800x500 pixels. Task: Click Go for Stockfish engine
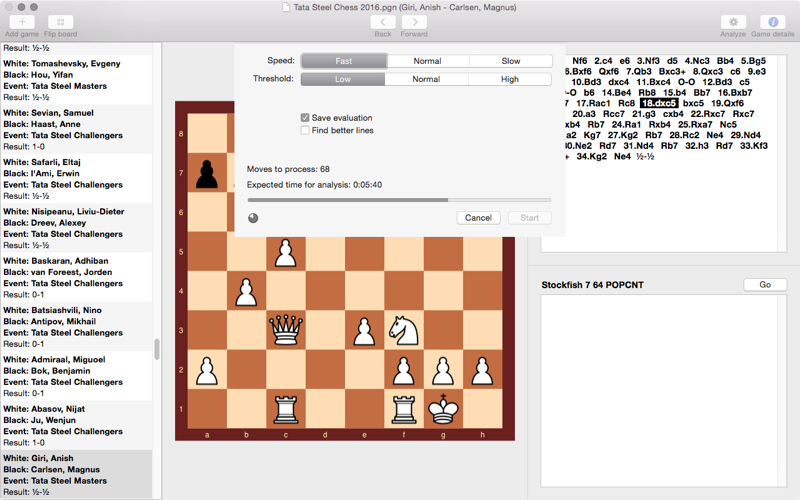765,285
